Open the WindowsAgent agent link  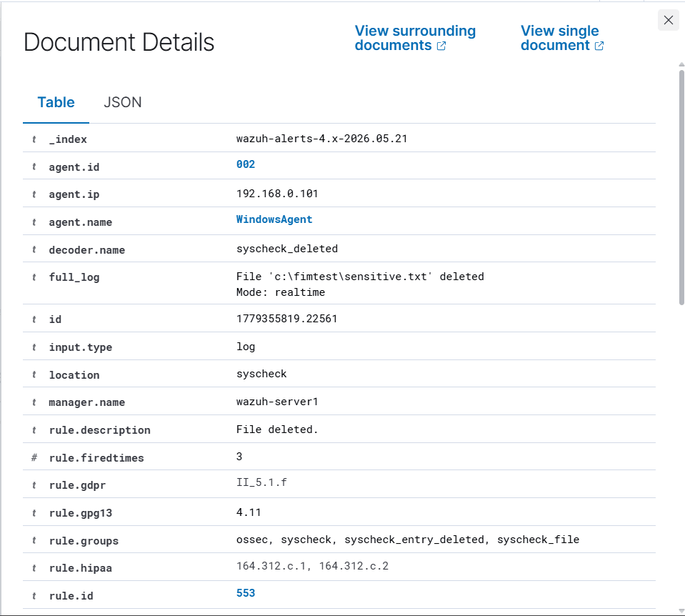274,219
